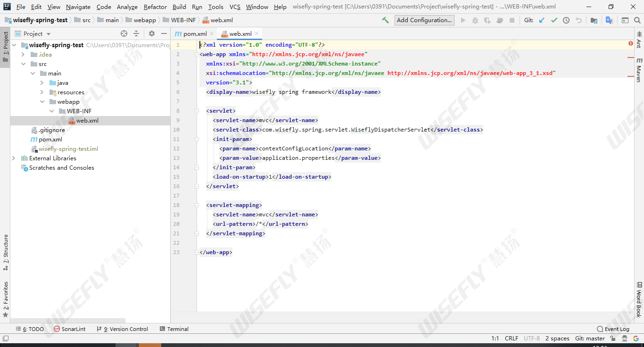Click the Git Revert undo icon

click(x=578, y=20)
